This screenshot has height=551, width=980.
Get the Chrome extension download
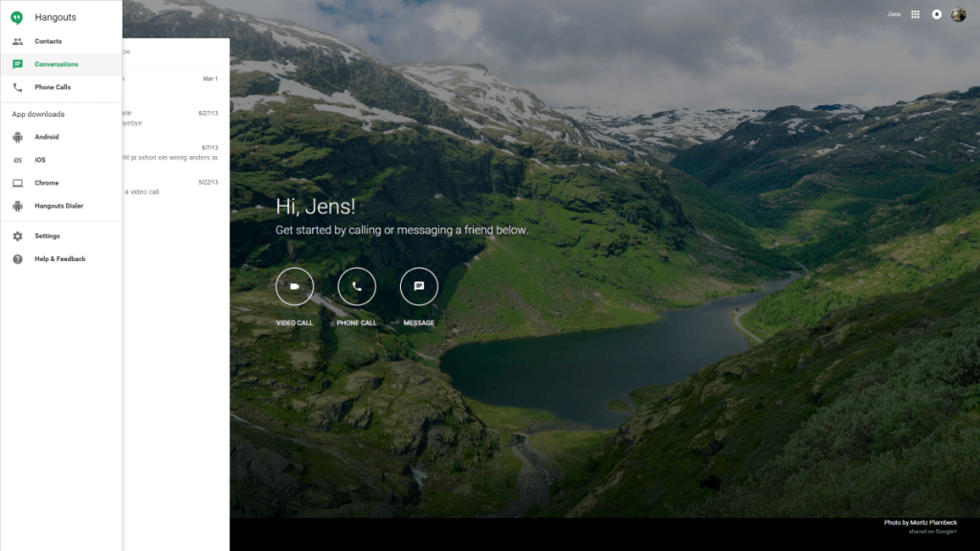(x=46, y=183)
